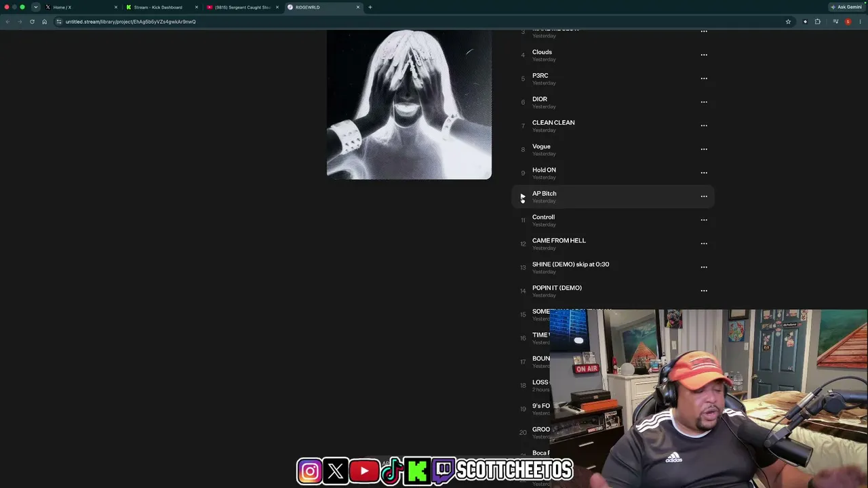
Task: Open more options for POPIN IT (DEMO)
Action: click(704, 291)
